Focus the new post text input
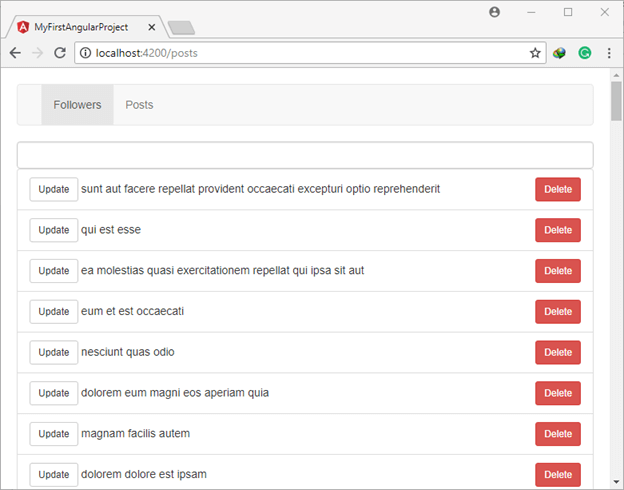The width and height of the screenshot is (624, 490). pos(305,155)
